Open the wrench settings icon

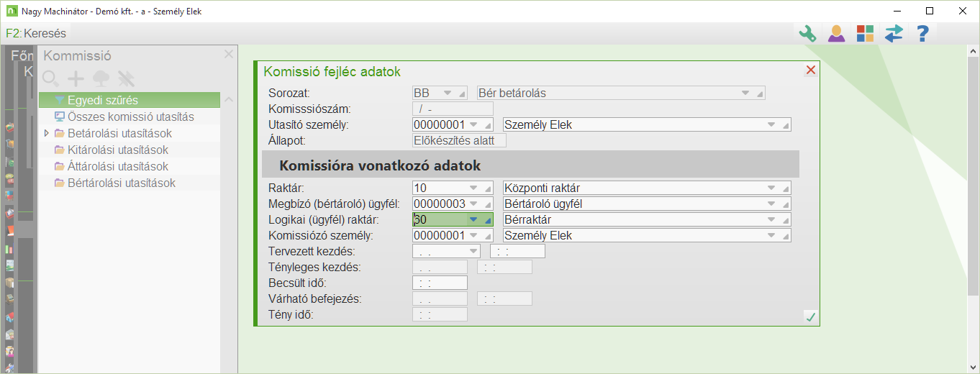(x=808, y=33)
